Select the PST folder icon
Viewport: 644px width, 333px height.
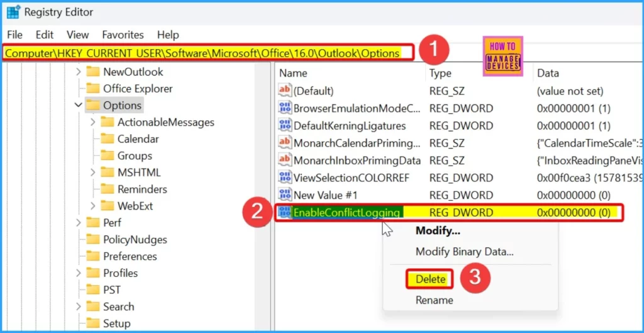[x=93, y=290]
